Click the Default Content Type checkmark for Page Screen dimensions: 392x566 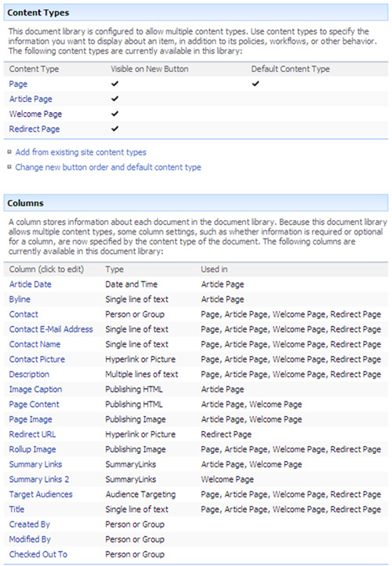tap(256, 84)
